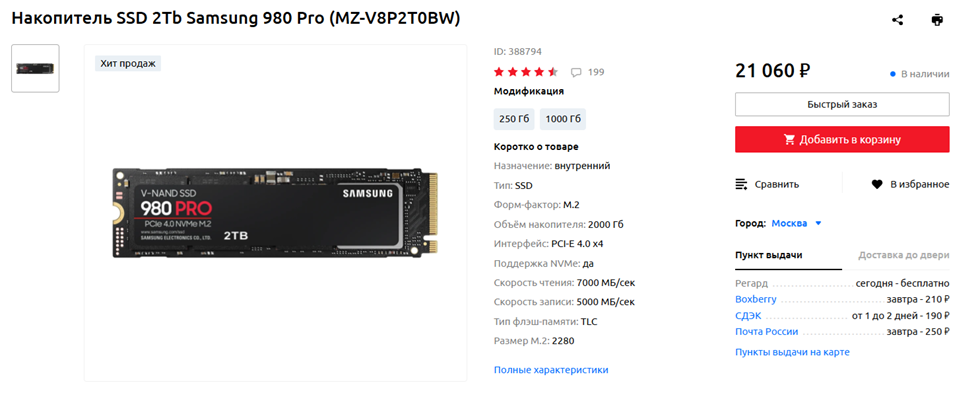Expand Полные характеристики full specs
Viewport: 974px width, 393px height.
tap(551, 369)
